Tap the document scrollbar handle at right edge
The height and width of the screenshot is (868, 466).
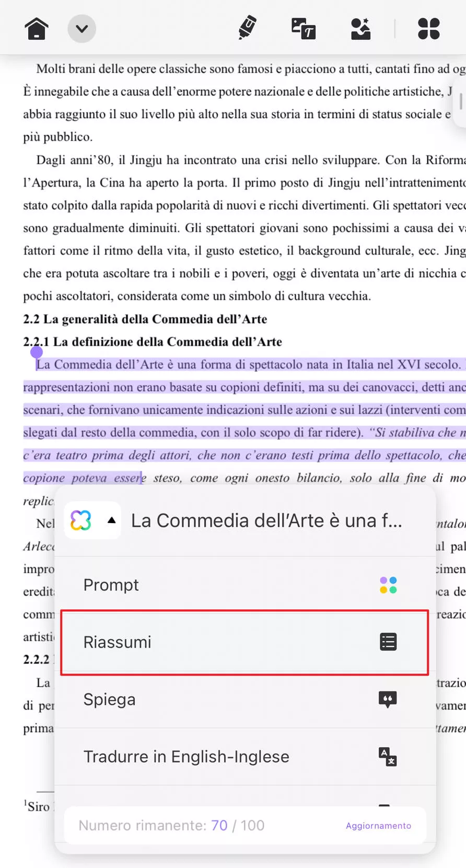click(461, 101)
